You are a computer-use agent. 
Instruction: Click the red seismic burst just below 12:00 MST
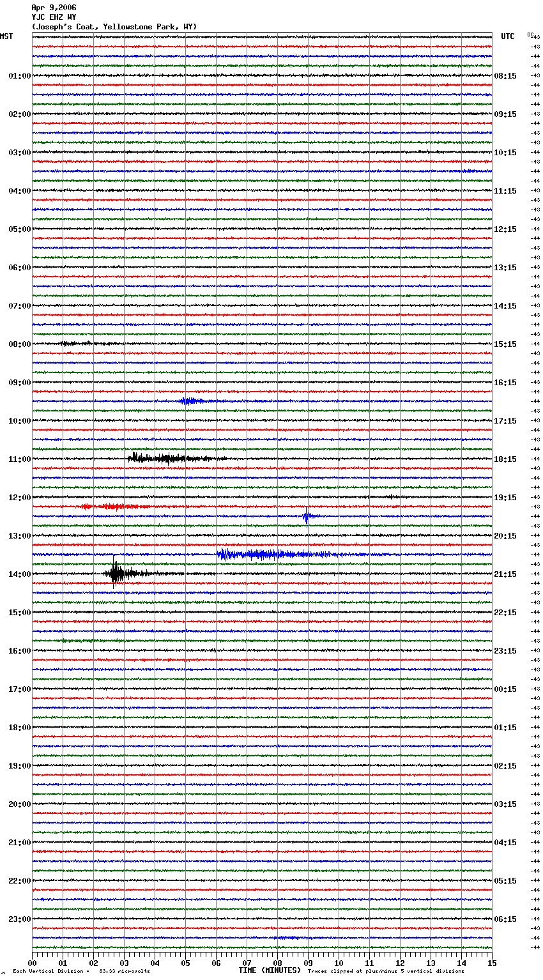click(x=115, y=507)
